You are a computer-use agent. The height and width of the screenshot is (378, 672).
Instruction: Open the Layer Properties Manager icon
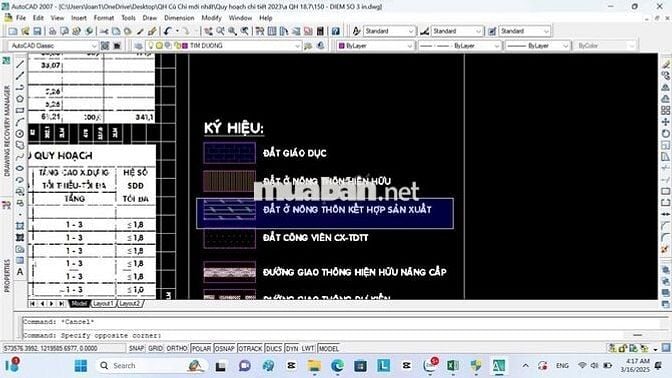click(138, 45)
